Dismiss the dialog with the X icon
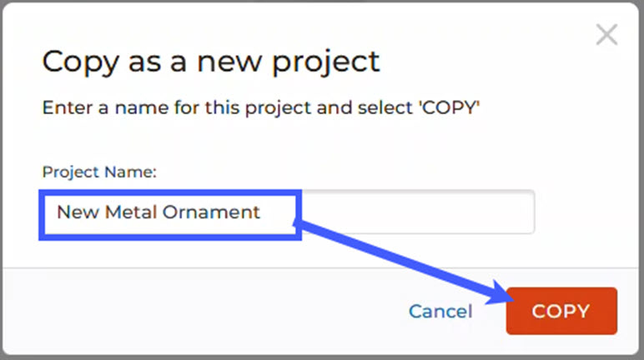 click(x=606, y=35)
